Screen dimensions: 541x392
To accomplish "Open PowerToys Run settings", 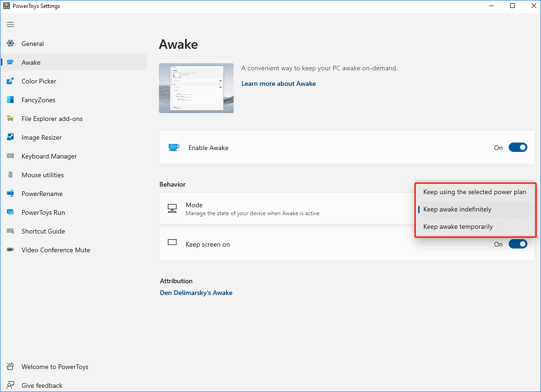I will point(74,212).
